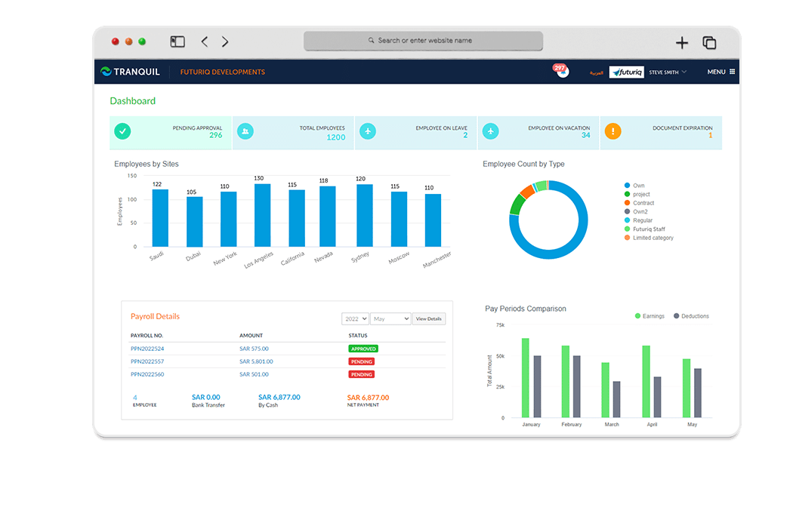Click the Futuriq company logo
The width and height of the screenshot is (793, 532).
pos(626,72)
